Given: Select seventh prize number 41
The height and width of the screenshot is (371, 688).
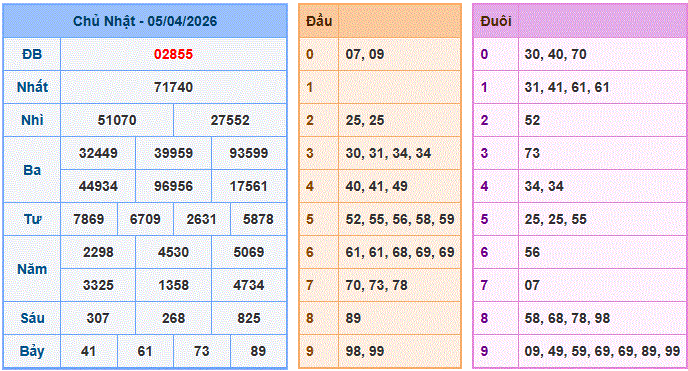Looking at the screenshot, I should (89, 351).
